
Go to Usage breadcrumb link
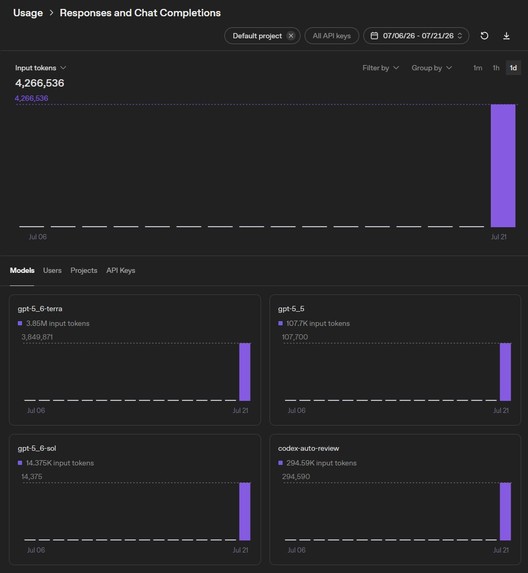tap(28, 13)
